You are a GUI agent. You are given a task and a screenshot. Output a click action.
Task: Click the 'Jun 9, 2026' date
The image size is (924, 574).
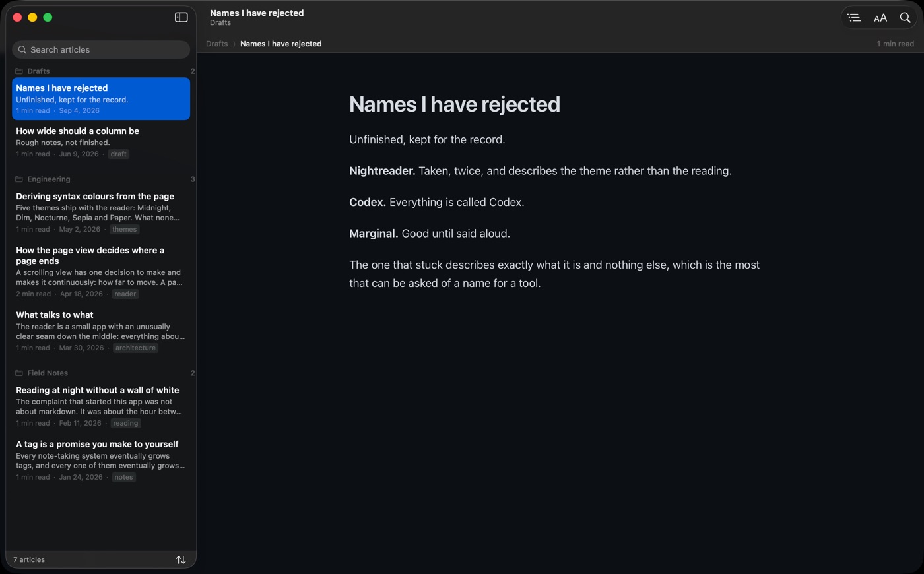[x=79, y=154]
